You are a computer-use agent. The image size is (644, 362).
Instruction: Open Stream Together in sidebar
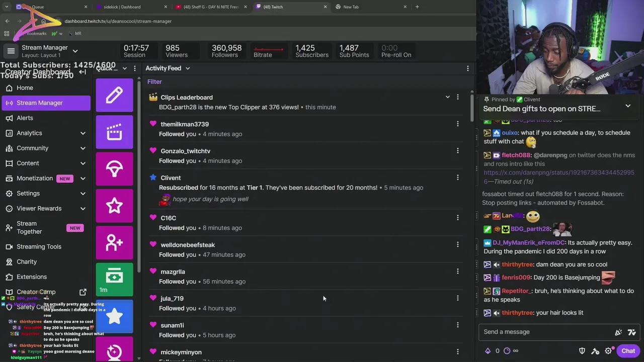46,227
